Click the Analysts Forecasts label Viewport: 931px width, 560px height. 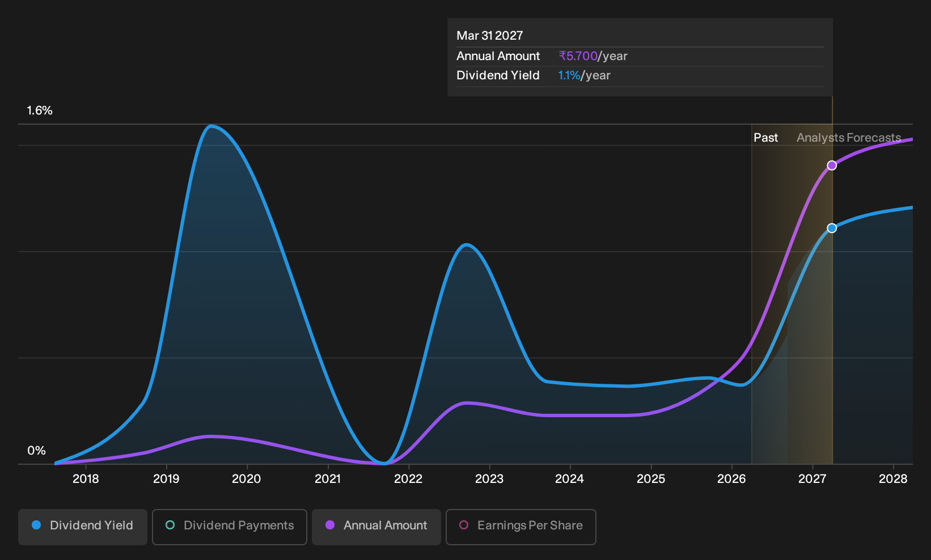click(849, 138)
